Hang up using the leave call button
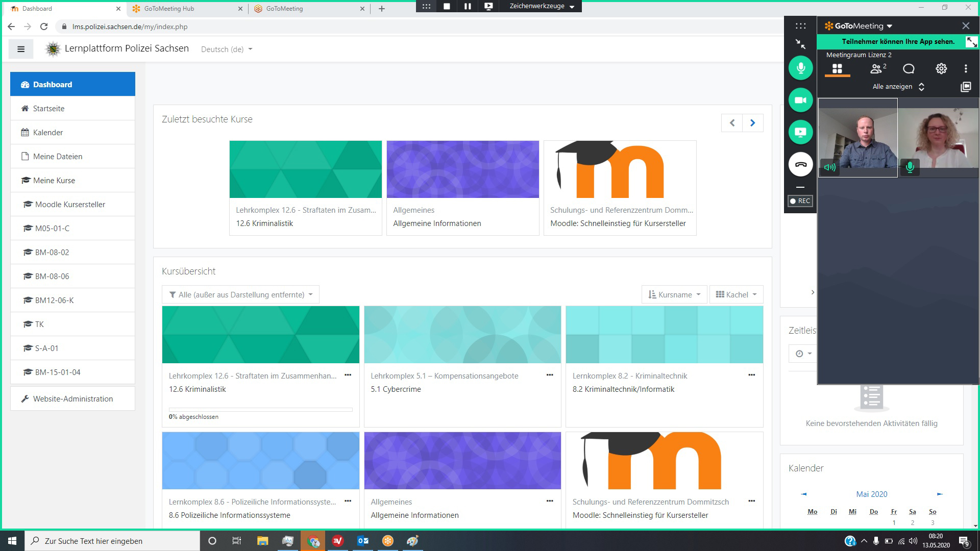 coord(800,164)
